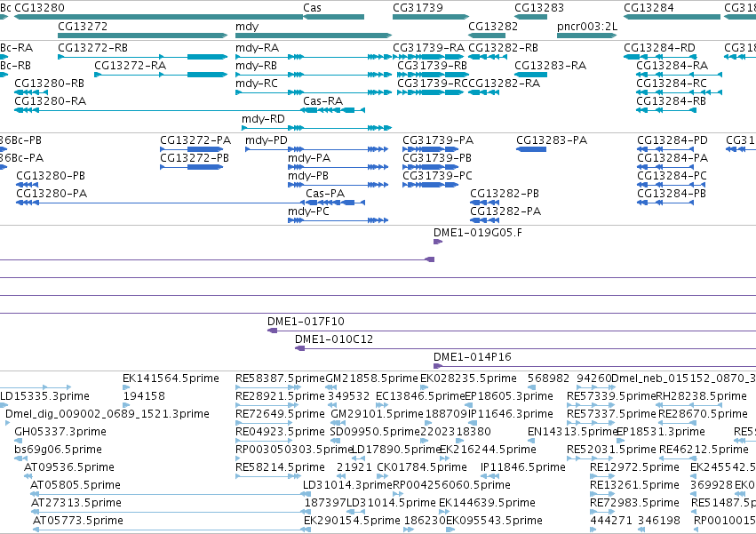This screenshot has width=756, height=534.
Task: Click protein CG13280-PB label
Action: click(51, 176)
